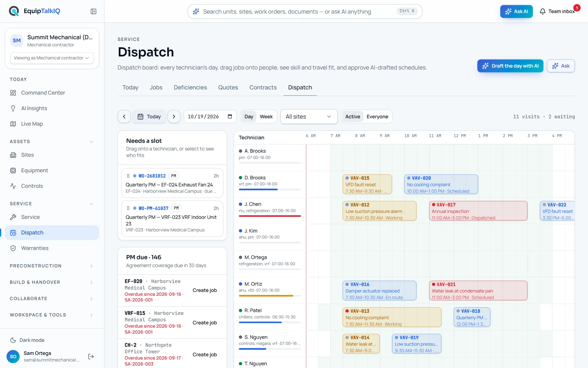Click the Ask AI button in header
The width and height of the screenshot is (588, 368).
point(516,11)
